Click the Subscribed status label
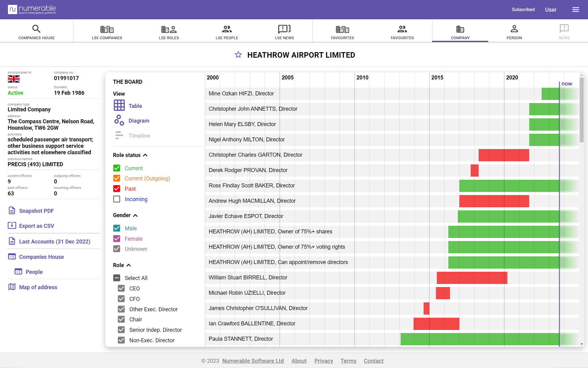Image resolution: width=588 pixels, height=368 pixels. click(x=523, y=10)
